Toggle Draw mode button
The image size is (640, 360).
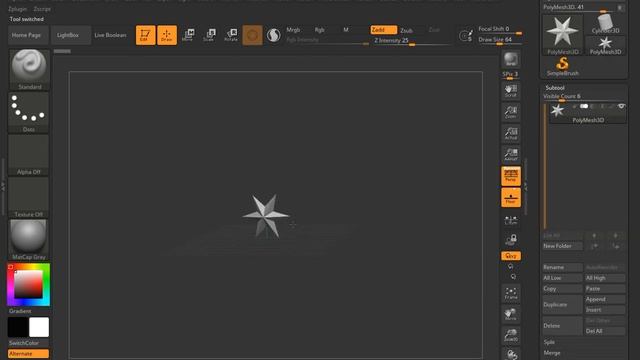167,35
